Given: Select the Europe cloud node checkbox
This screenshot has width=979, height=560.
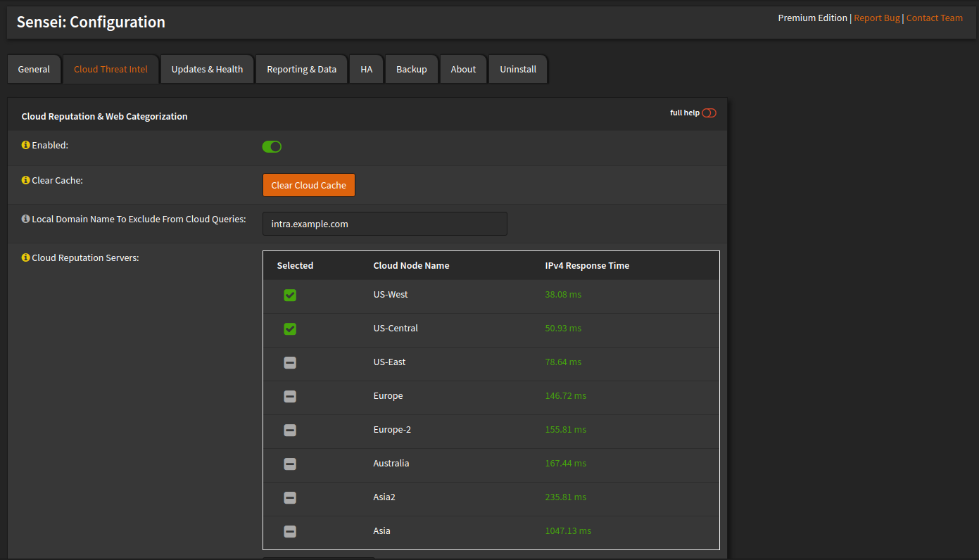Looking at the screenshot, I should (x=290, y=397).
